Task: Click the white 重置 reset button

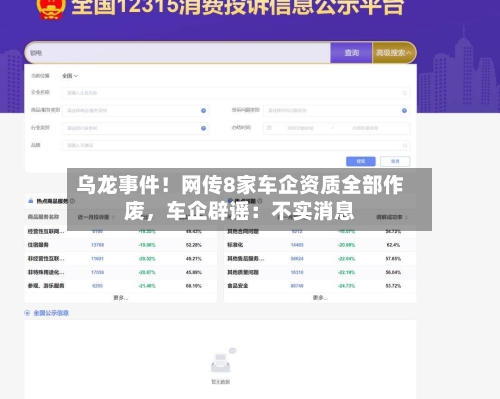Action: (395, 161)
